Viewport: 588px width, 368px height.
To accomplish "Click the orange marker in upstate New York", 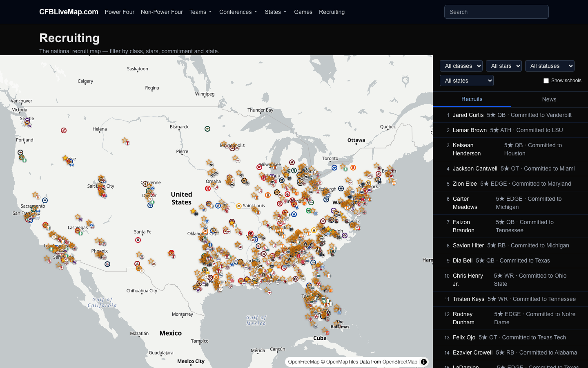I will tap(353, 168).
